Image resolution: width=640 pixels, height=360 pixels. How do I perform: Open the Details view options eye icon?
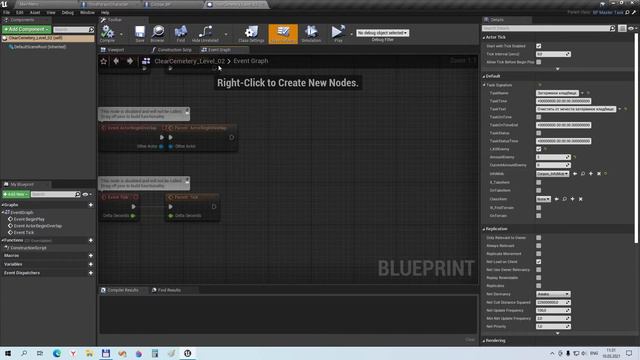[x=631, y=28]
